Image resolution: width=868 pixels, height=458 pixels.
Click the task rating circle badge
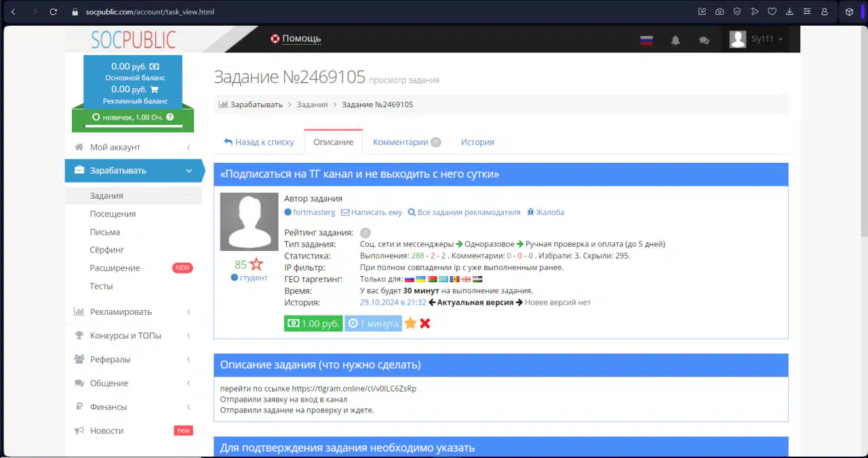click(x=366, y=233)
